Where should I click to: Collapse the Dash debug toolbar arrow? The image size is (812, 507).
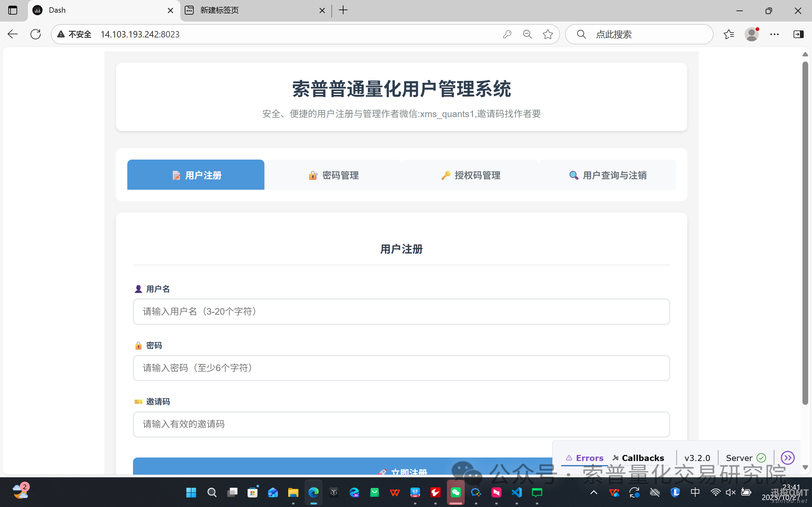point(787,458)
